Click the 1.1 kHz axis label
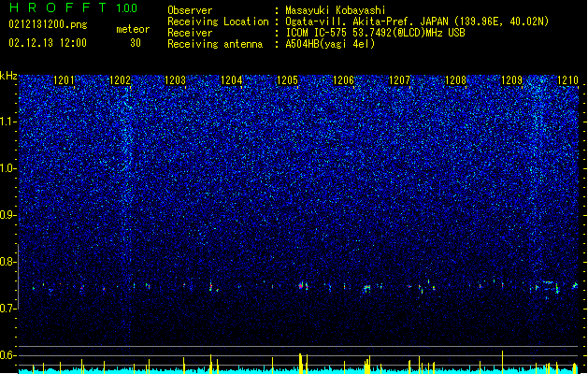Screen dimensions: 588x374 click(8, 122)
